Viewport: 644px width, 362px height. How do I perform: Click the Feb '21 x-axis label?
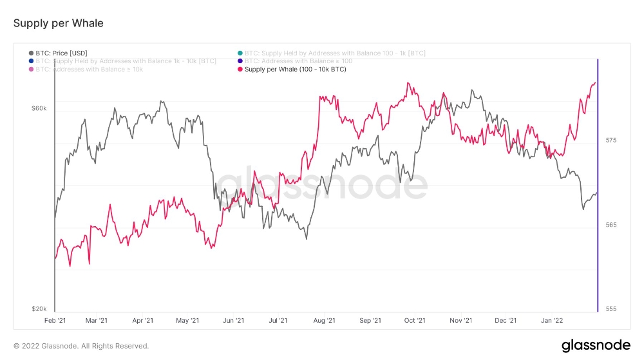[55, 321]
